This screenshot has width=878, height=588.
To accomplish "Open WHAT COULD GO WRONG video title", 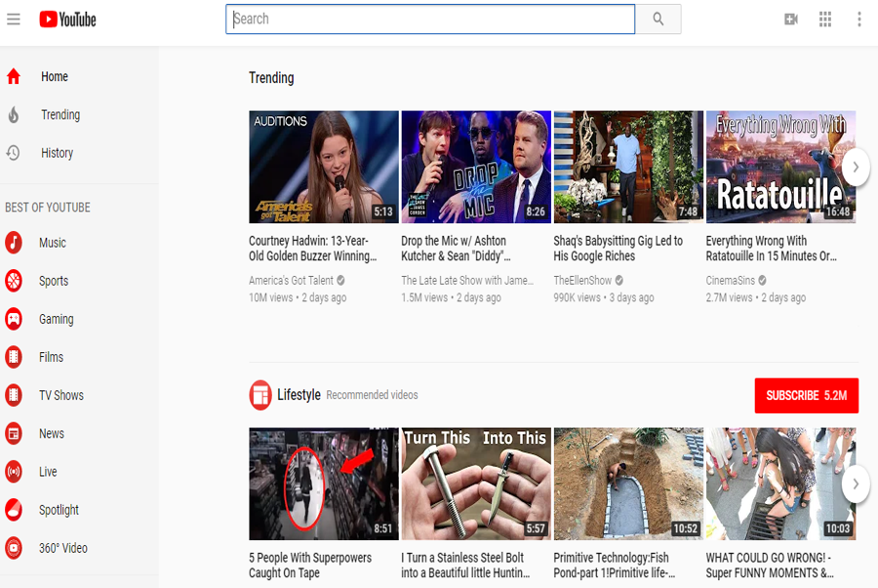I will coord(770,565).
